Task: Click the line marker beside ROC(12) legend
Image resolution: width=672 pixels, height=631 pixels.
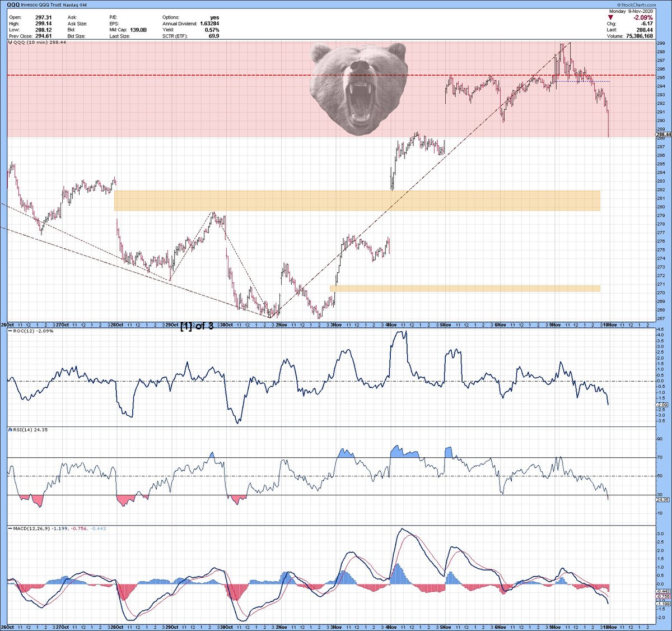Action: (x=10, y=331)
